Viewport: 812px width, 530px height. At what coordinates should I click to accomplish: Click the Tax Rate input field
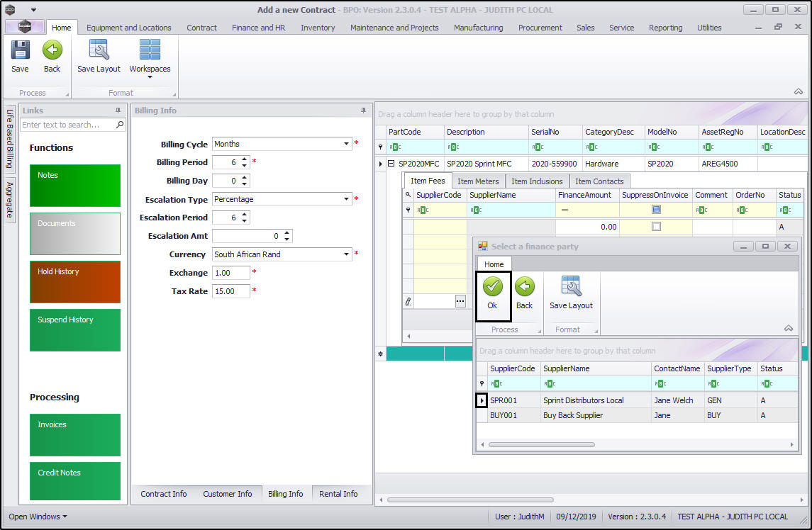pos(230,291)
